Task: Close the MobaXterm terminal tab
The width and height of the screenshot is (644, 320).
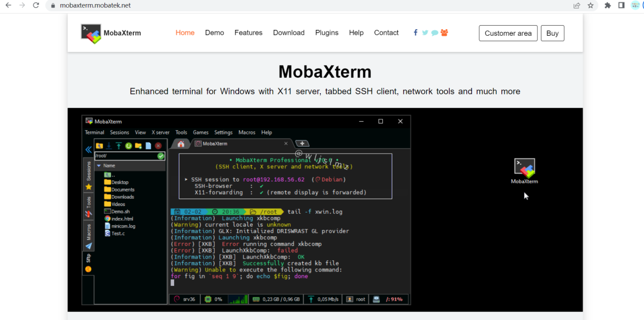Action: pos(286,143)
